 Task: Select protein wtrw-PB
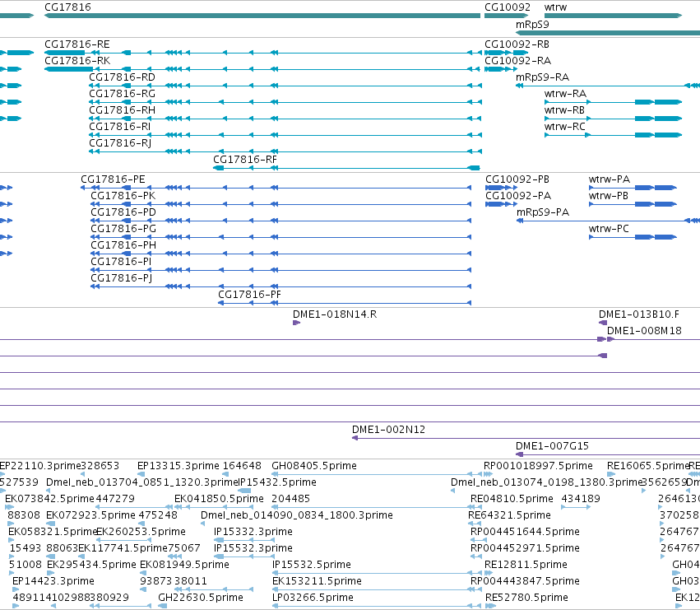point(609,196)
